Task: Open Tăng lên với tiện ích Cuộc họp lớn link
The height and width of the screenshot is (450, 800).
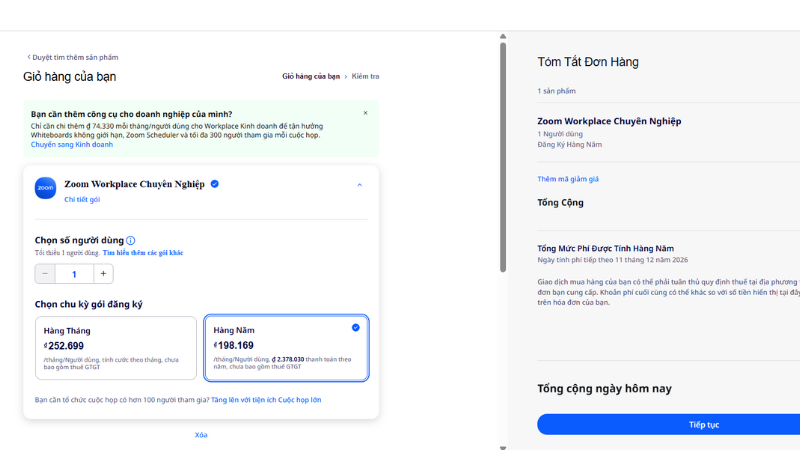Action: pos(266,399)
